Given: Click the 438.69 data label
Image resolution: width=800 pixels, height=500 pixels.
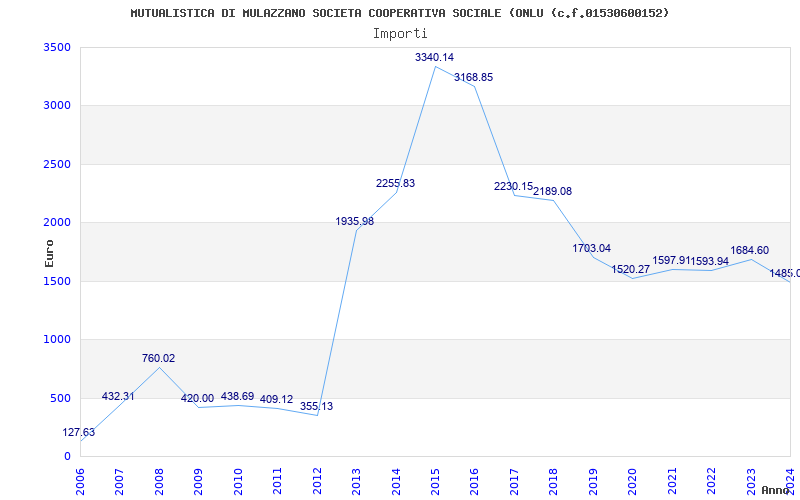Looking at the screenshot, I should [x=237, y=396].
